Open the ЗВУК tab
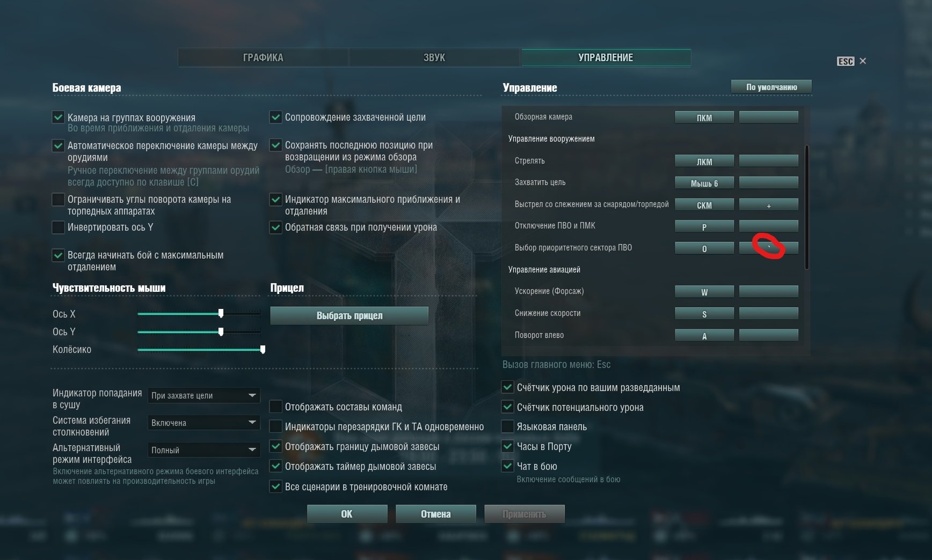Screen dimensions: 932x560 [x=434, y=57]
